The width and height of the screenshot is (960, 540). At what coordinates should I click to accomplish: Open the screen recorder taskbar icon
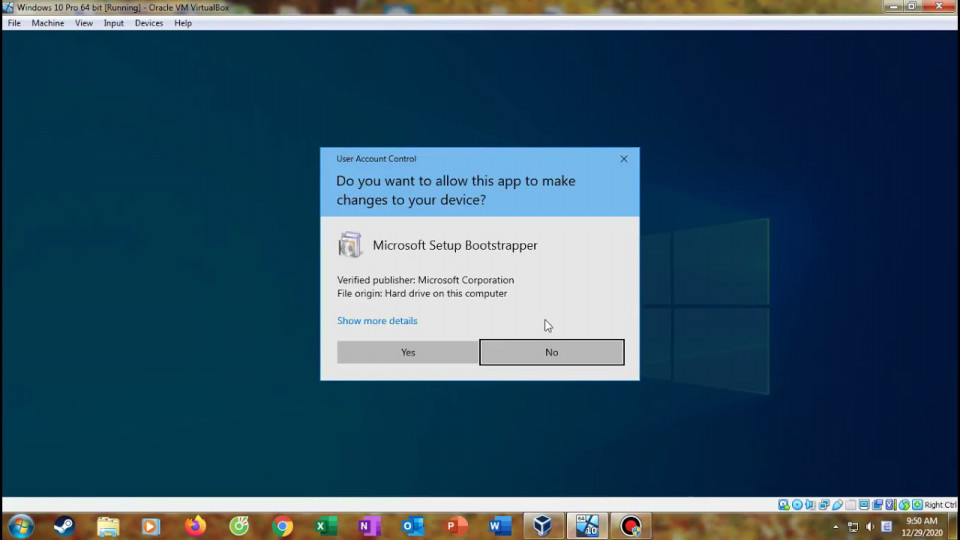tap(631, 526)
